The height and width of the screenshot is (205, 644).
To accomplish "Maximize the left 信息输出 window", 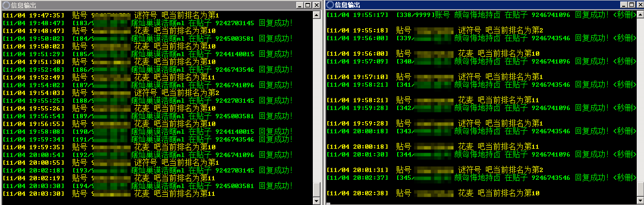I will click(307, 5).
